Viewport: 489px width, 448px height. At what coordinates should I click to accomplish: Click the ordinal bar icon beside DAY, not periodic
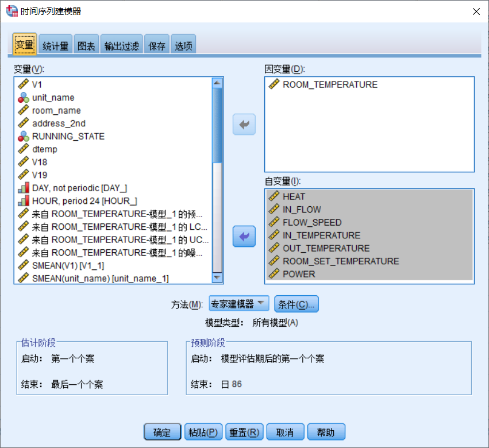(x=24, y=188)
